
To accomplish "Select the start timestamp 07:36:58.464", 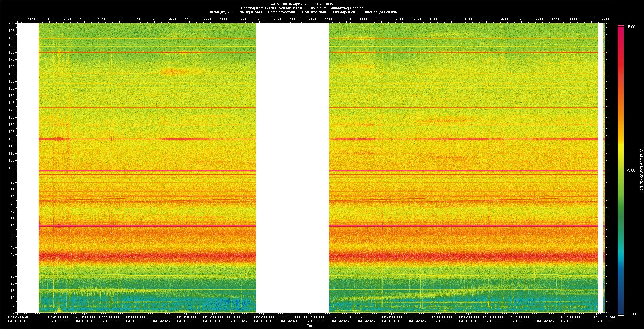I will tap(18, 317).
